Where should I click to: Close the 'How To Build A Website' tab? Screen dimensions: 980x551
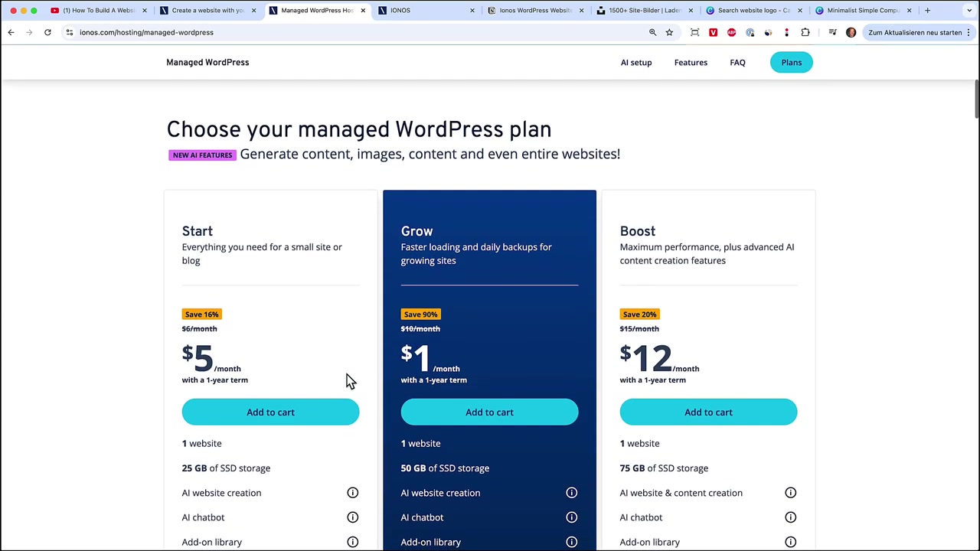click(144, 10)
